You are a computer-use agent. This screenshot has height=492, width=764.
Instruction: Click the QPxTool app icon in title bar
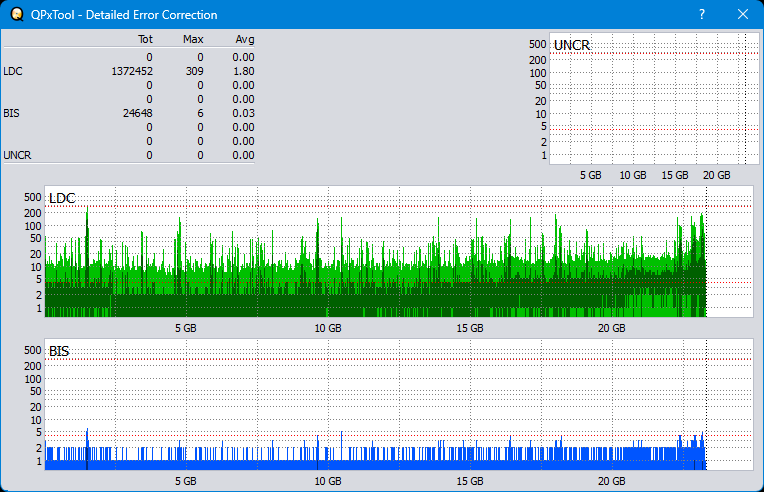17,14
